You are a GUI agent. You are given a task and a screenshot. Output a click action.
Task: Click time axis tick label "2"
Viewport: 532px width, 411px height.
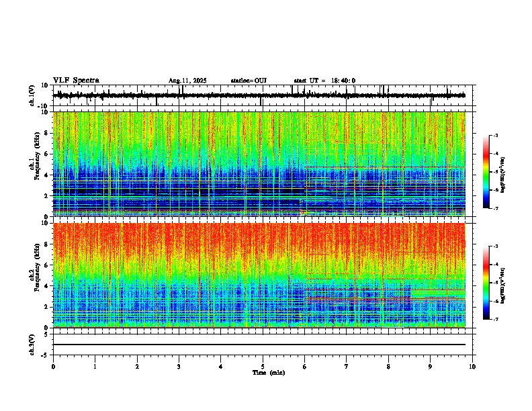click(137, 367)
